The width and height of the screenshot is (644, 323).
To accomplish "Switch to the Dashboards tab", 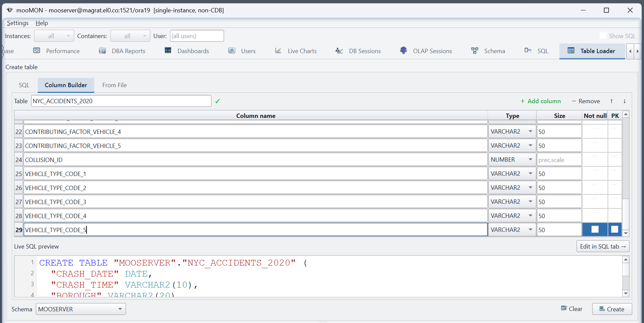I will [187, 51].
